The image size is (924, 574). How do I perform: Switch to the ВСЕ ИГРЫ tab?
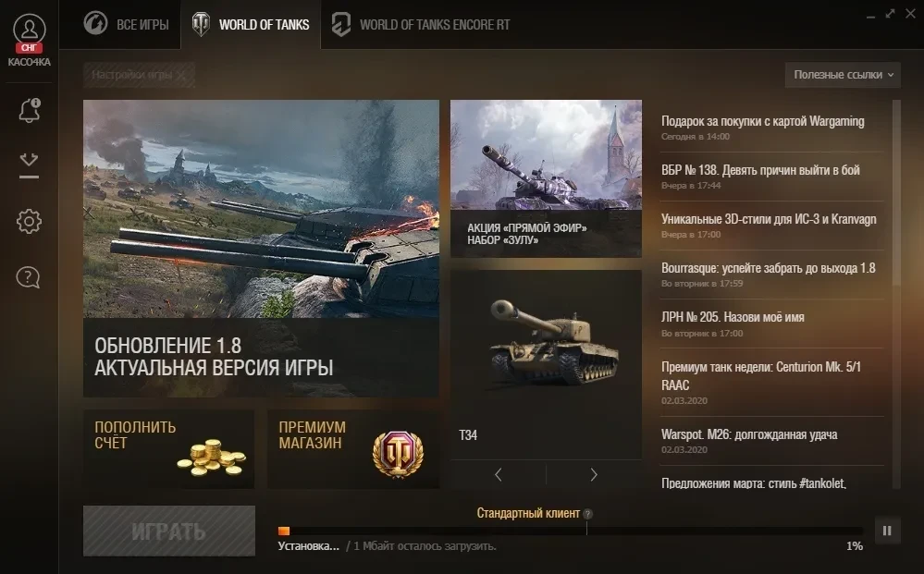[126, 25]
